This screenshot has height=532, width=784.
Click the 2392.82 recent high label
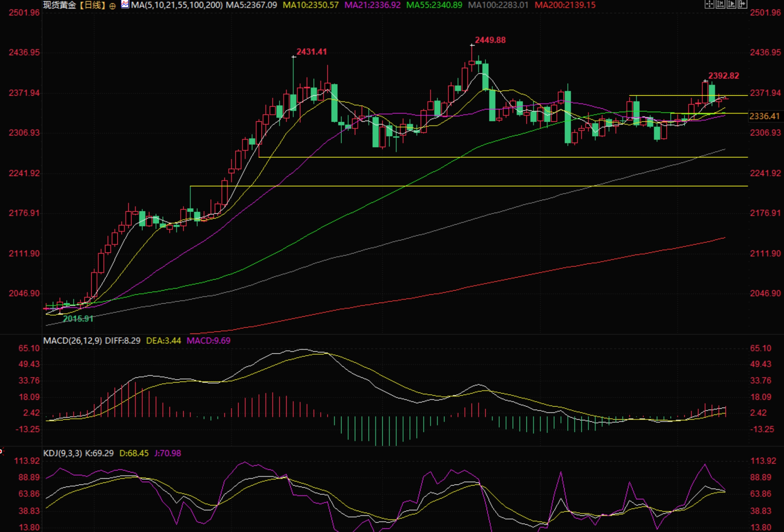[x=723, y=76]
